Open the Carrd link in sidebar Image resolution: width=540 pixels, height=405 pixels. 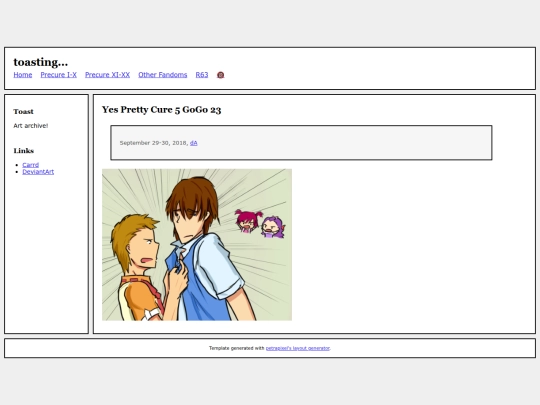(31, 165)
